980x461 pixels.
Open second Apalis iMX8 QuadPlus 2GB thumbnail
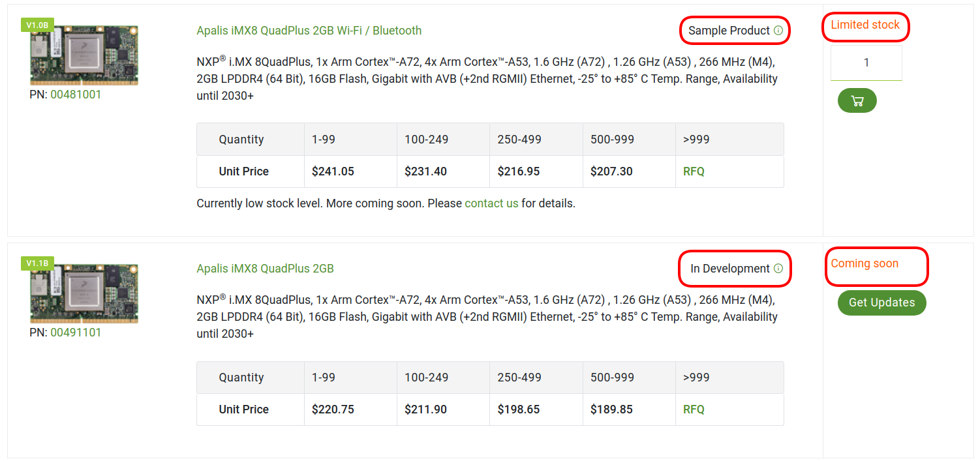(x=84, y=293)
